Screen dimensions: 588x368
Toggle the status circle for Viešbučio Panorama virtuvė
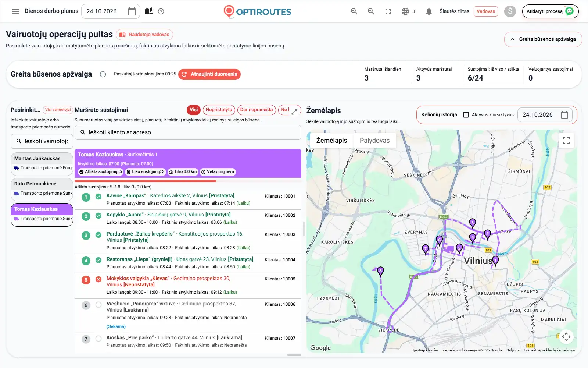(x=98, y=305)
